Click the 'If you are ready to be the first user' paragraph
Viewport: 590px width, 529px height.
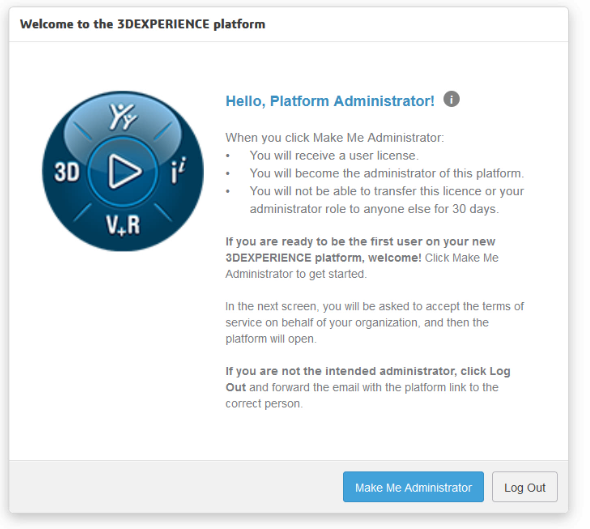362,258
